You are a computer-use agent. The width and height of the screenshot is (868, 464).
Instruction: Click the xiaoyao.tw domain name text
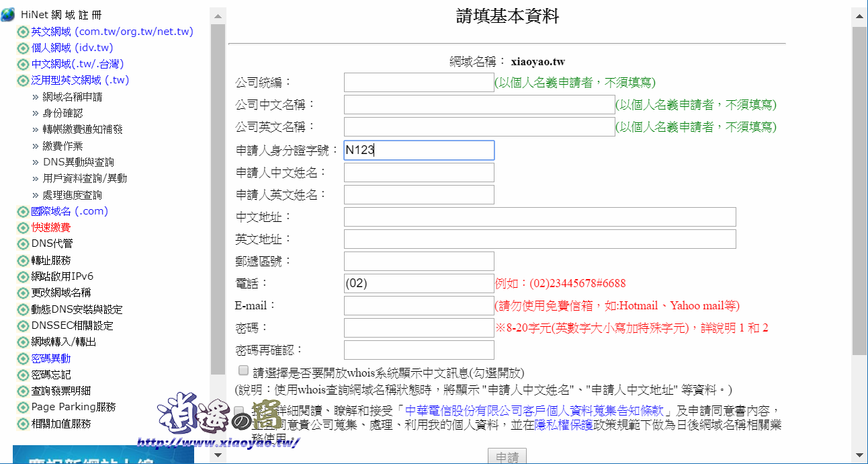[538, 61]
